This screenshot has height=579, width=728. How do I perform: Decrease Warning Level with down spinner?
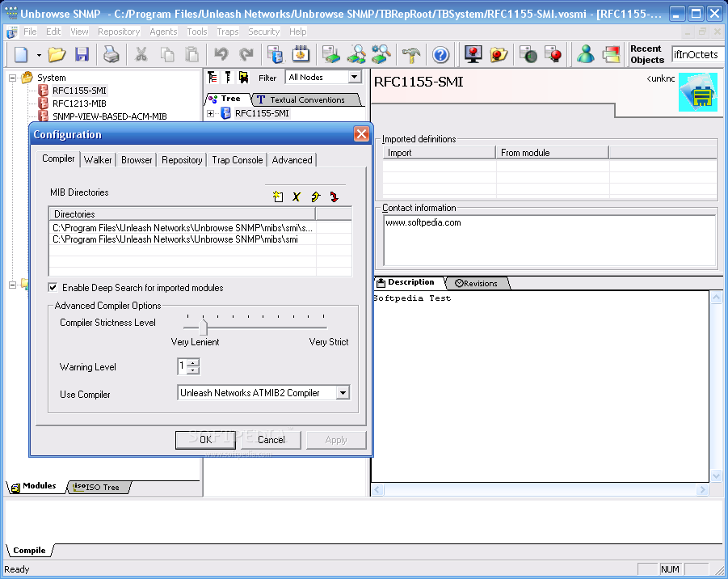click(x=194, y=370)
